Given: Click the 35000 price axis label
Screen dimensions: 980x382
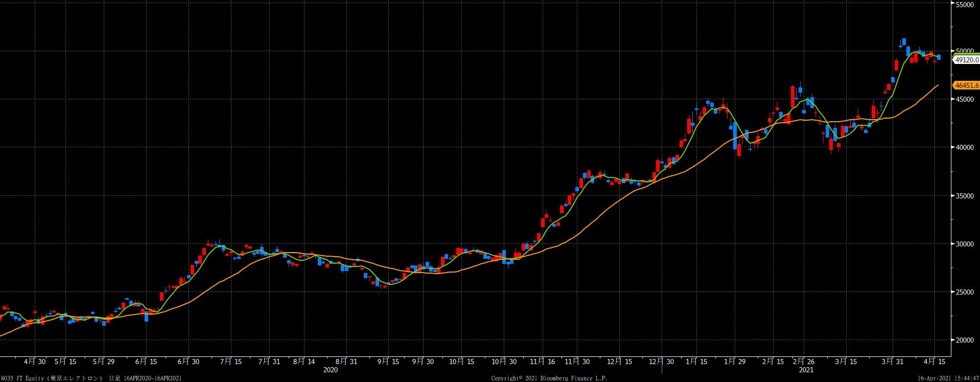Looking at the screenshot, I should pyautogui.click(x=966, y=196).
